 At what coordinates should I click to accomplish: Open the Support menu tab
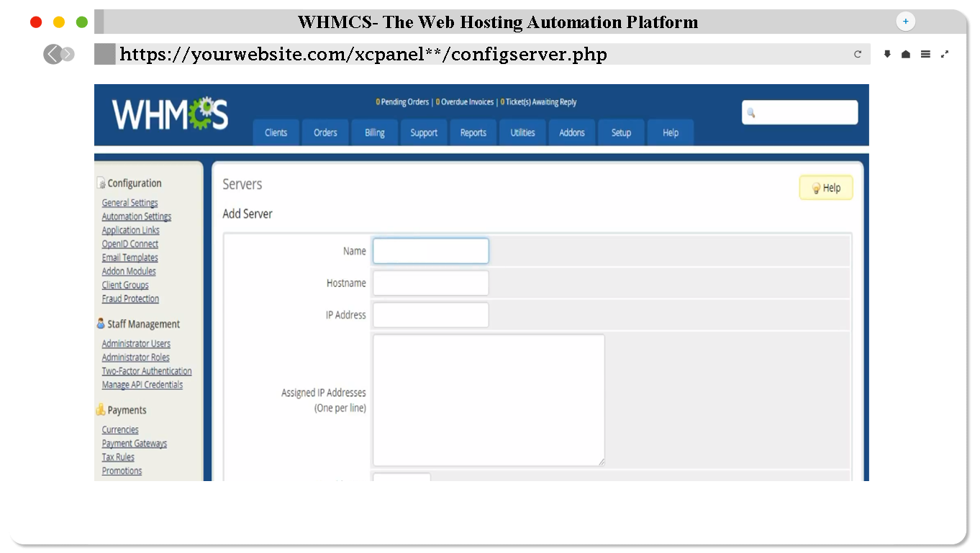(424, 132)
